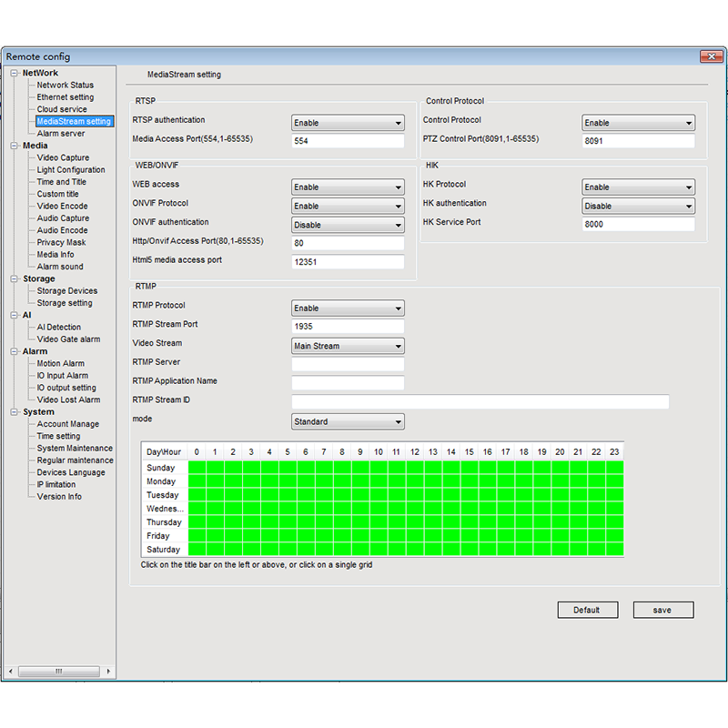Collapse the NetWork tree node
The image size is (728, 728).
(15, 73)
